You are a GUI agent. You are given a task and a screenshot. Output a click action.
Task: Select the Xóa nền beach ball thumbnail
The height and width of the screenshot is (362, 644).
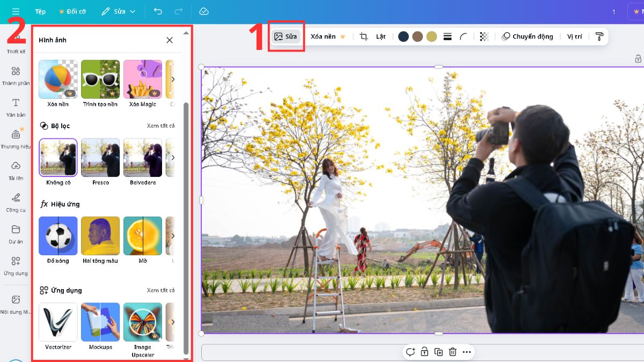click(58, 79)
